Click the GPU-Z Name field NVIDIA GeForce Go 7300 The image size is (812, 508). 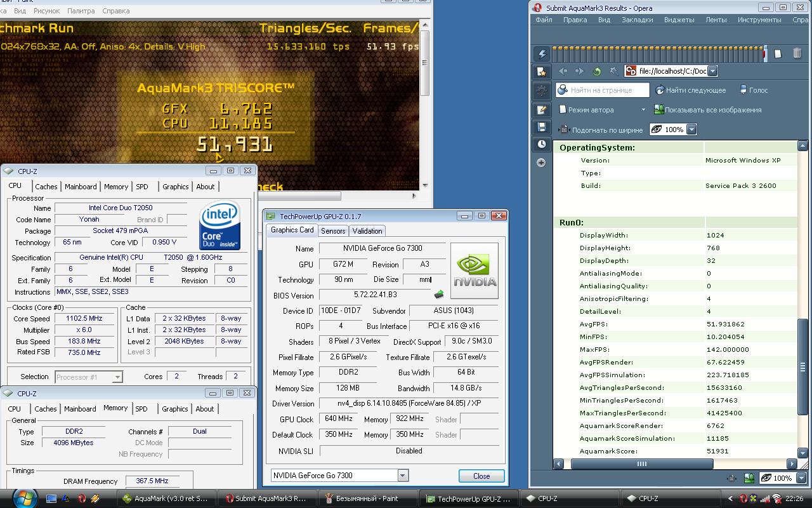click(x=383, y=248)
